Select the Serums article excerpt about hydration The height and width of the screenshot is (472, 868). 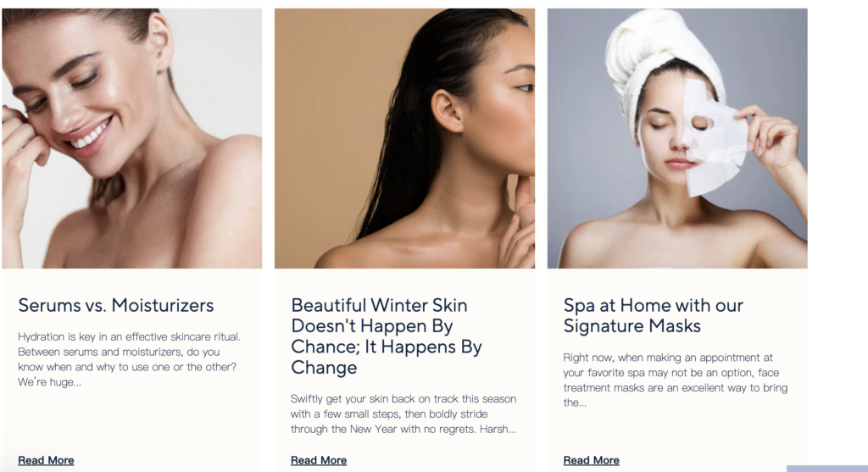[129, 359]
